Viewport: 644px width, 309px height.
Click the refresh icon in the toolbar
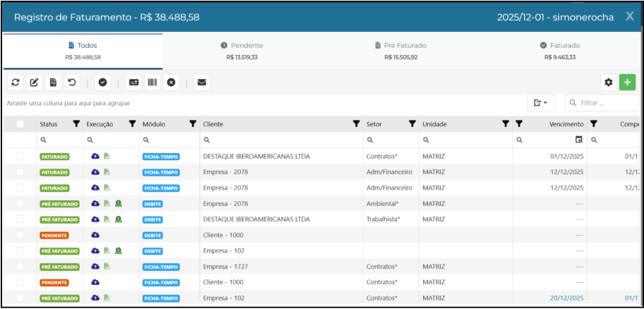(16, 83)
